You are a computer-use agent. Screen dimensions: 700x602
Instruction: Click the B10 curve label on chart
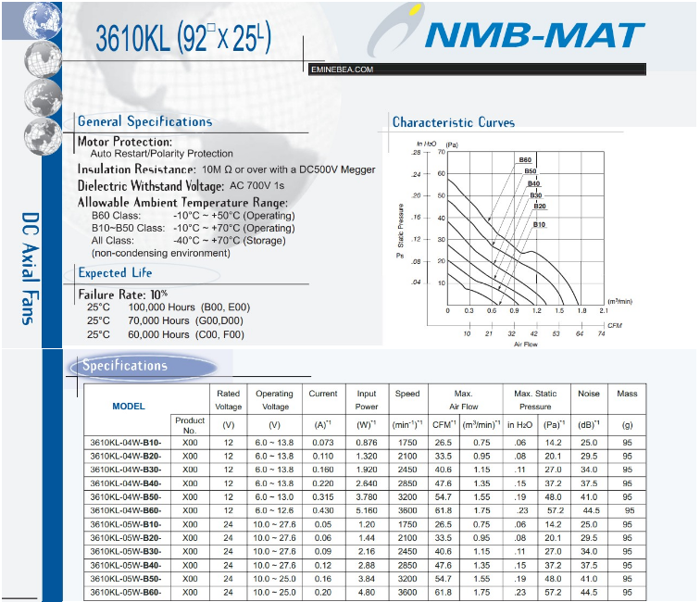point(539,224)
